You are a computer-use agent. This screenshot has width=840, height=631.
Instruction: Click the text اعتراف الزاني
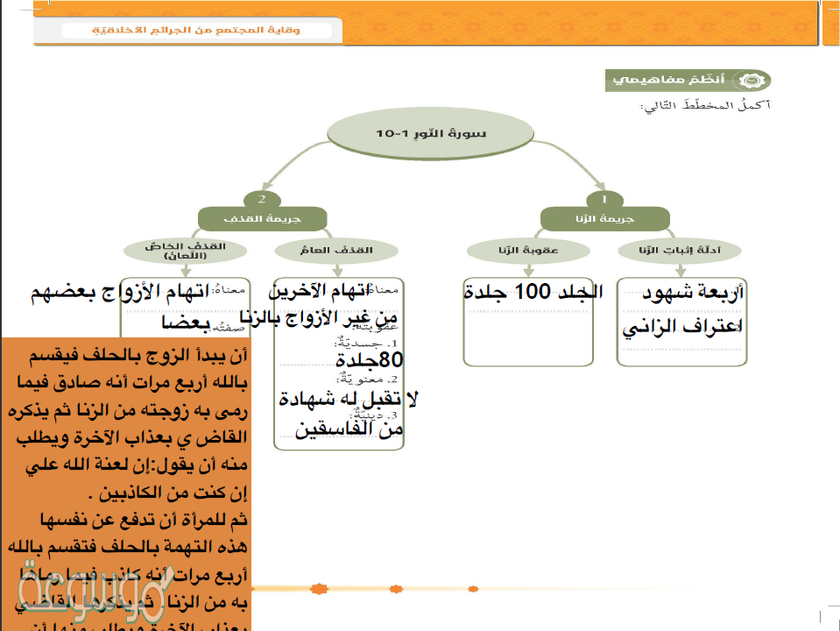click(x=683, y=328)
